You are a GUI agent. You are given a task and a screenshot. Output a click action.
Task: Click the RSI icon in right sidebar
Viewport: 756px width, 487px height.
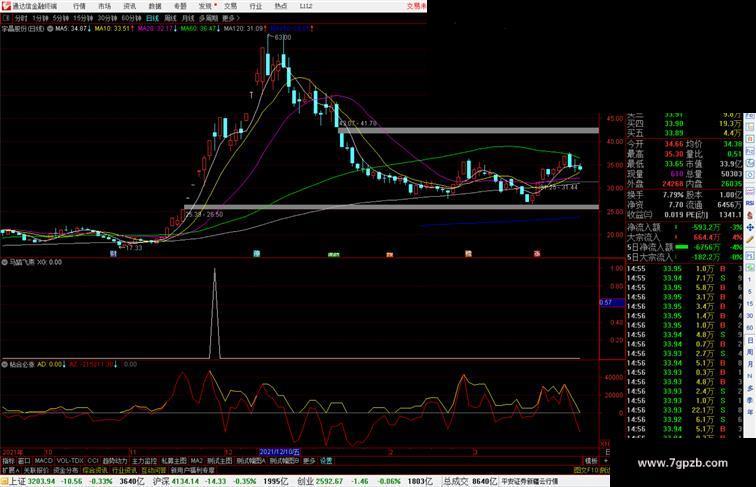750,203
